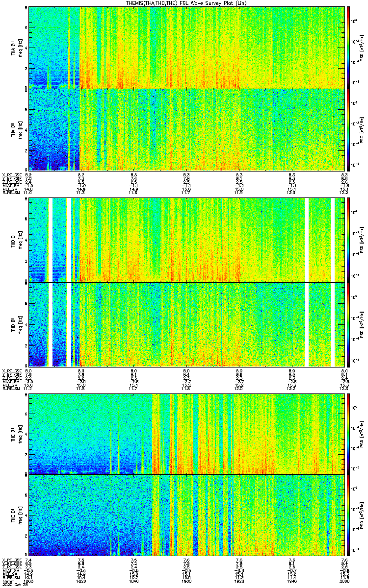The width and height of the screenshot is (368, 588).
Task: Click the PSD color bar beside THD B-perpendicular
Action: 348,240
